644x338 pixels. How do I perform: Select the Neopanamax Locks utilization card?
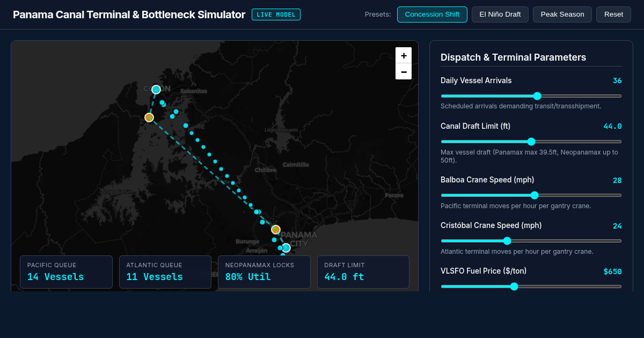[264, 272]
